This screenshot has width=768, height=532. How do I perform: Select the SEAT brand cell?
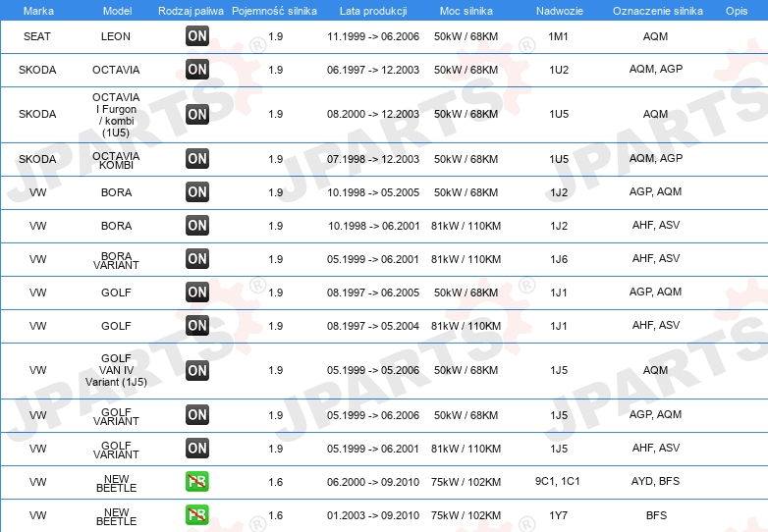pyautogui.click(x=37, y=36)
